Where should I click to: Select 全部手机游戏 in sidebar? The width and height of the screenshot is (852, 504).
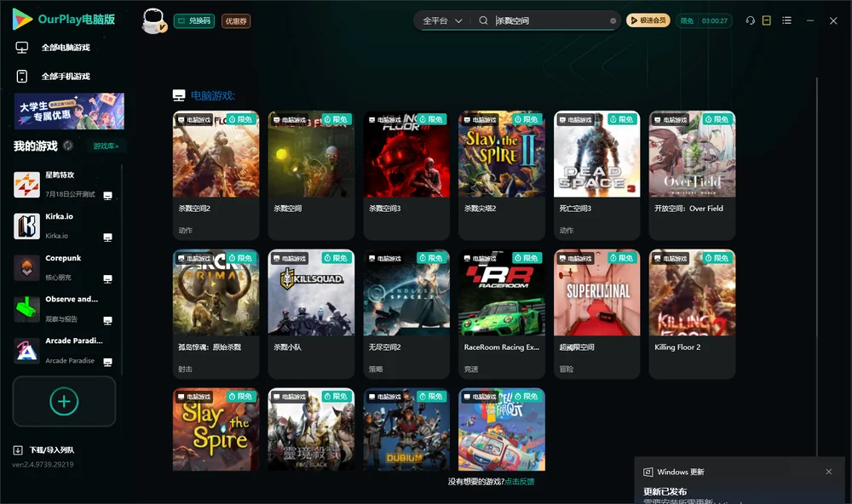pyautogui.click(x=66, y=76)
